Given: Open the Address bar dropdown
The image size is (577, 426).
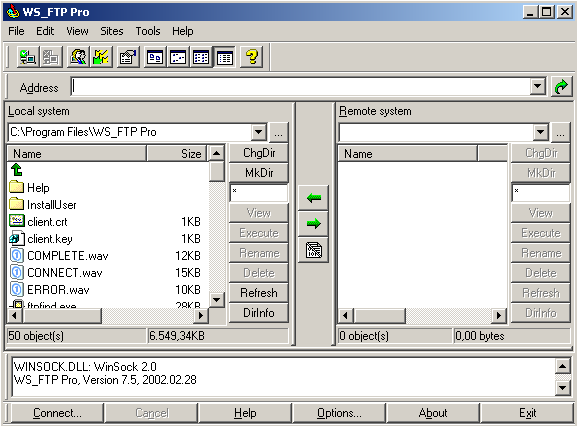Looking at the screenshot, I should [x=538, y=87].
